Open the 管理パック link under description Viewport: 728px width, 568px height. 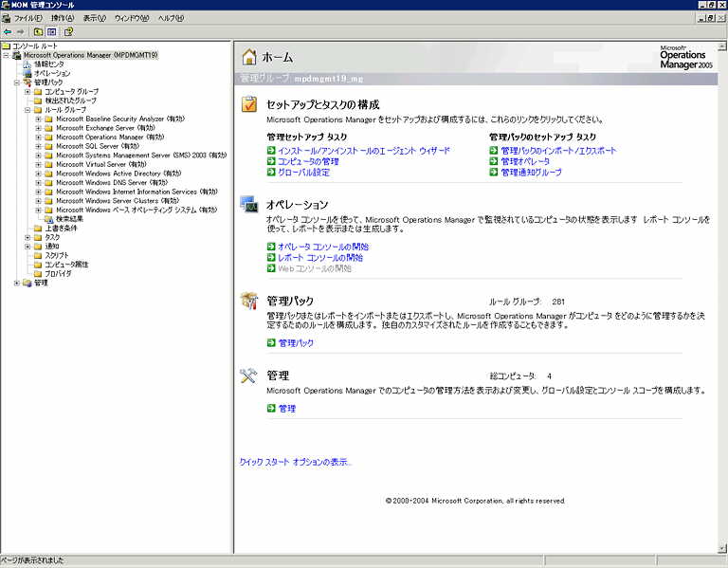point(296,343)
